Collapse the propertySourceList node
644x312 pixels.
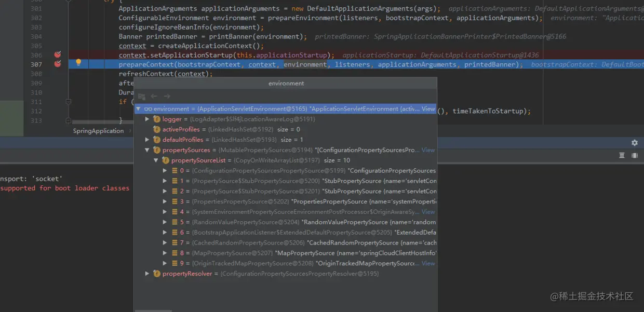156,160
